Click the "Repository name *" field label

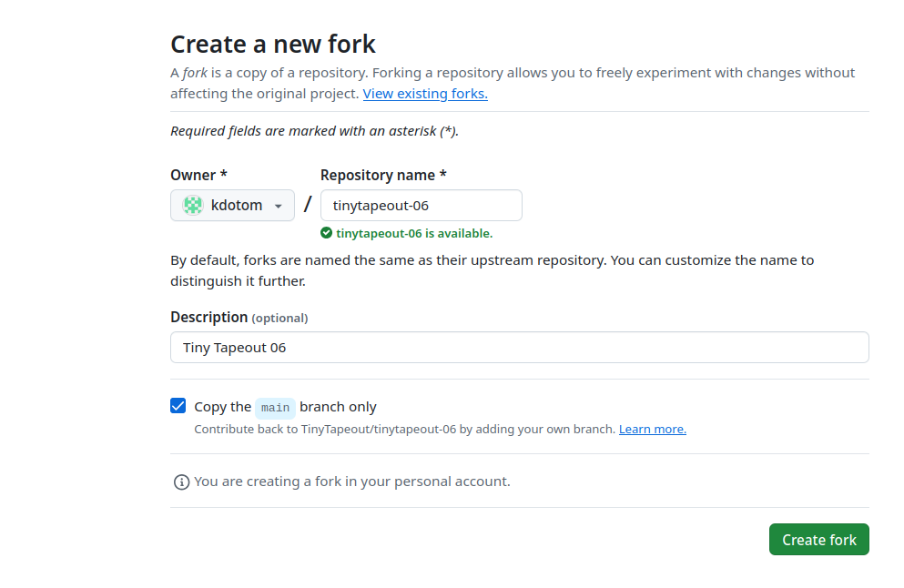tap(383, 175)
